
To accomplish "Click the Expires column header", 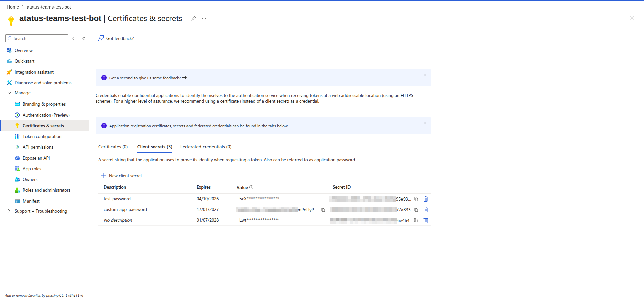I will [x=204, y=187].
